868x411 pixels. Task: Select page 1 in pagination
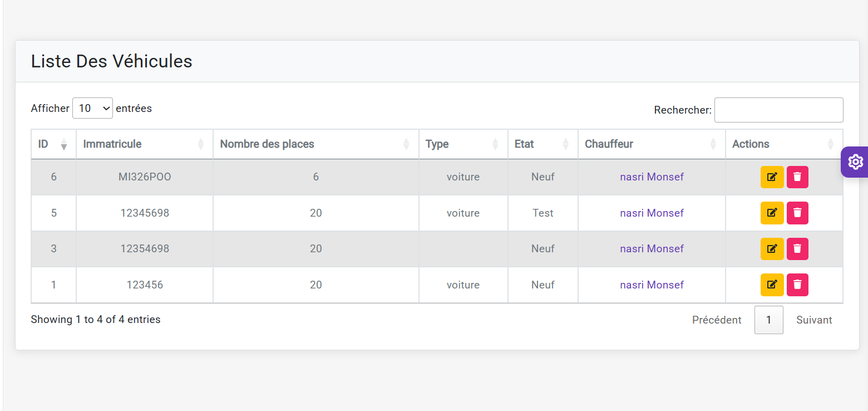768,320
